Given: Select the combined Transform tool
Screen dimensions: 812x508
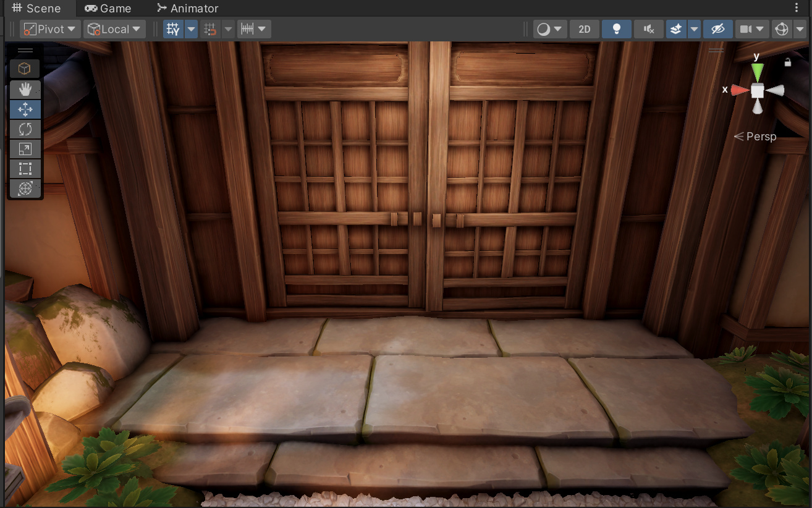Looking at the screenshot, I should point(25,188).
